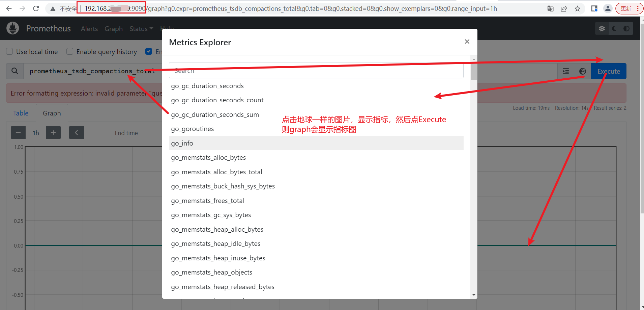Open the metrics explorer globe icon
Viewport: 644px width, 310px height.
pos(583,71)
